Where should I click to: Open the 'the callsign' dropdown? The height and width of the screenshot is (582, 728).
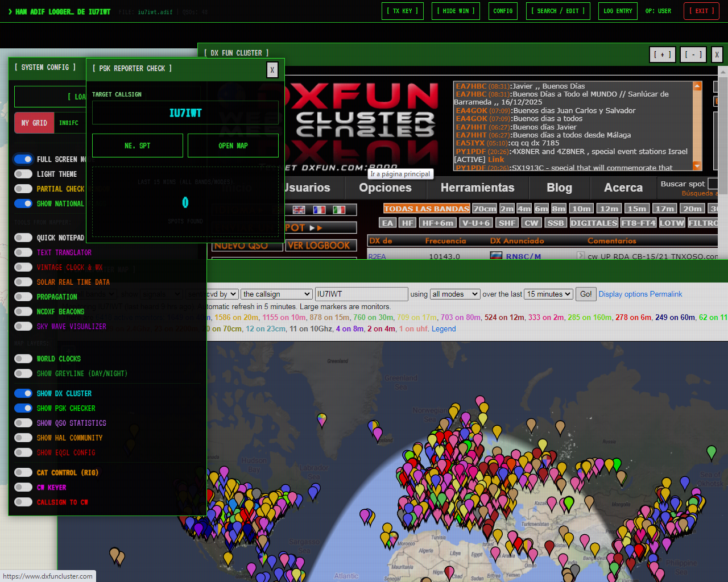[x=276, y=294]
